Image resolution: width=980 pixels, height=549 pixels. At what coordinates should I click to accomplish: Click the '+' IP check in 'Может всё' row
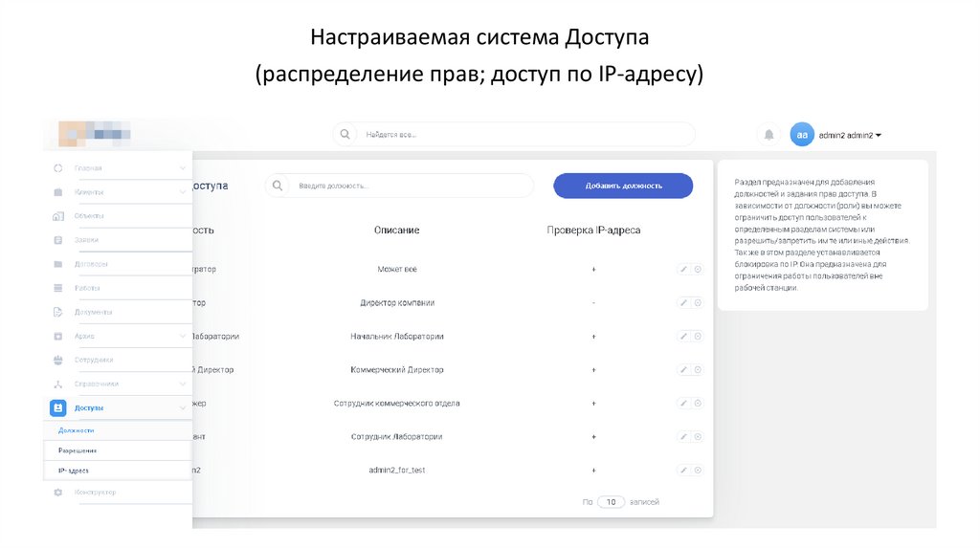pyautogui.click(x=593, y=269)
